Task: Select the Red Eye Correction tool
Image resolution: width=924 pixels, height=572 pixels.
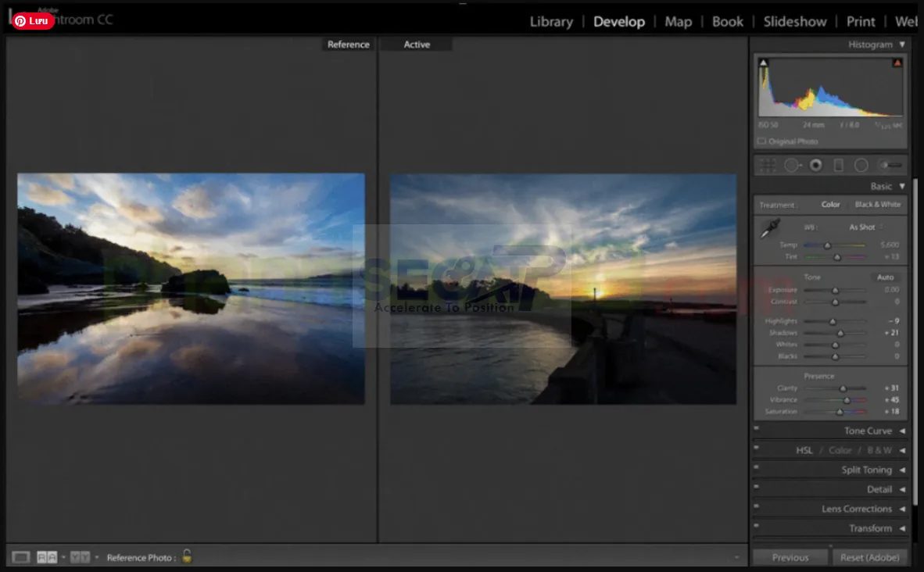Action: (x=815, y=165)
